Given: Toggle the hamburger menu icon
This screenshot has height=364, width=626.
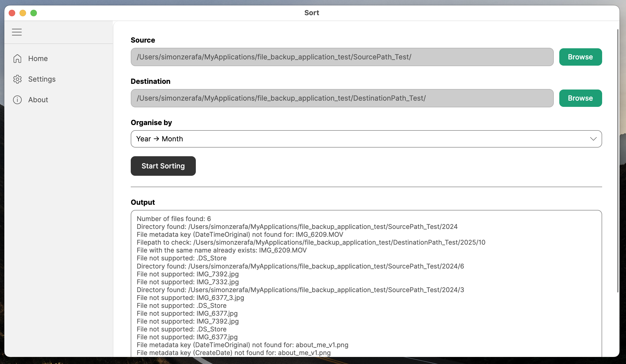Looking at the screenshot, I should 17,32.
